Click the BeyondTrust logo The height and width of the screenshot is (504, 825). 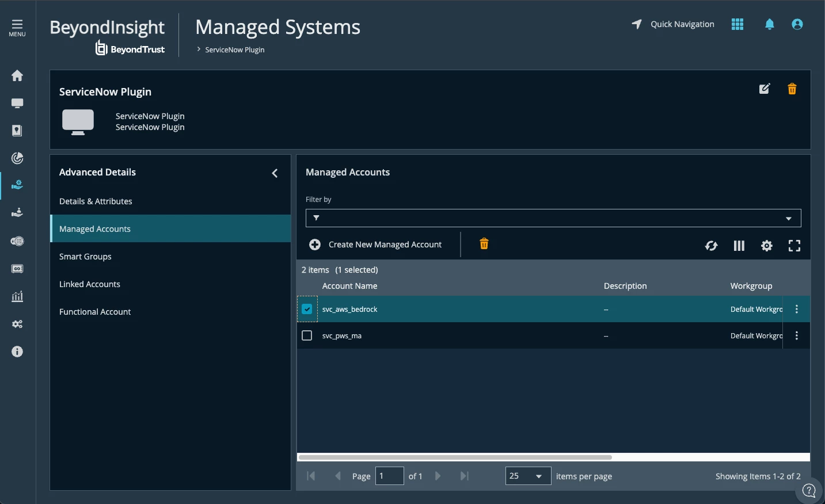130,49
